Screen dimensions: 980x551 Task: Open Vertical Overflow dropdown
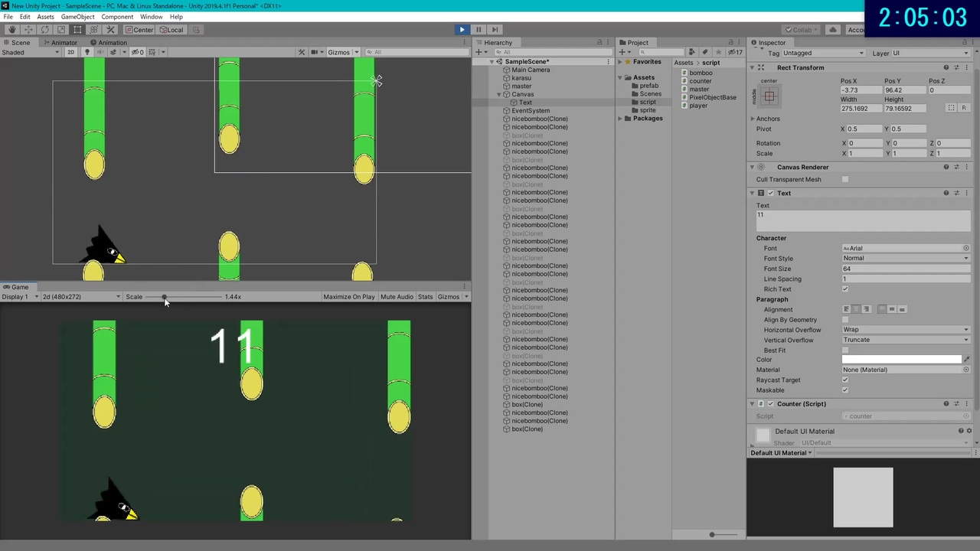tap(905, 340)
